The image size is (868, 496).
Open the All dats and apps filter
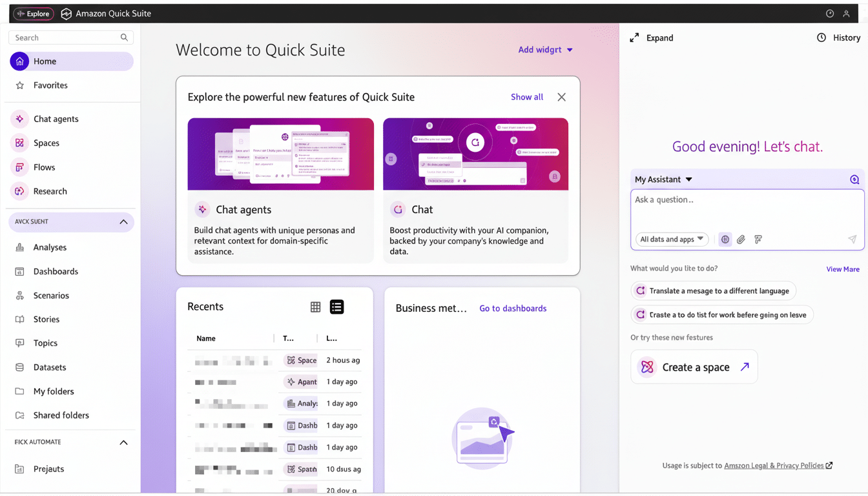pos(671,239)
